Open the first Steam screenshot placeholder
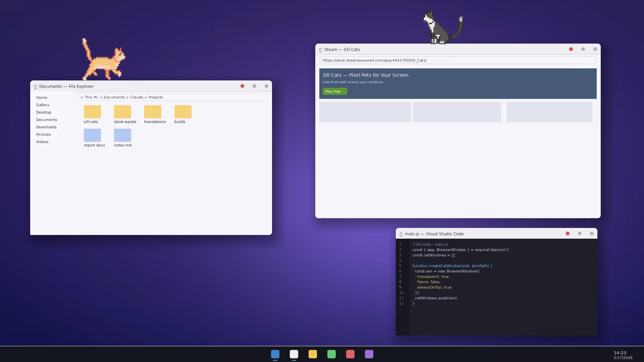644x362 pixels. tap(365, 112)
